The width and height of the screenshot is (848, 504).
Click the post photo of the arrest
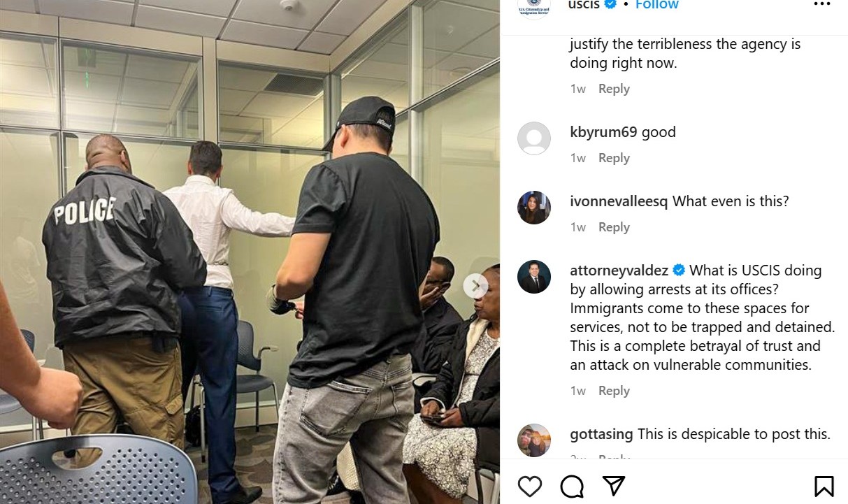[x=250, y=252]
